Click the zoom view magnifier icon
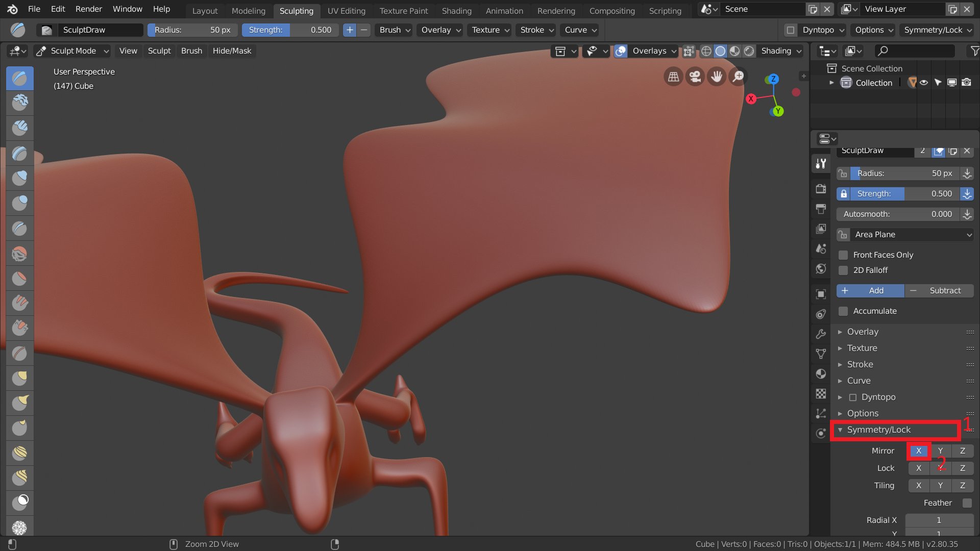 pos(738,77)
